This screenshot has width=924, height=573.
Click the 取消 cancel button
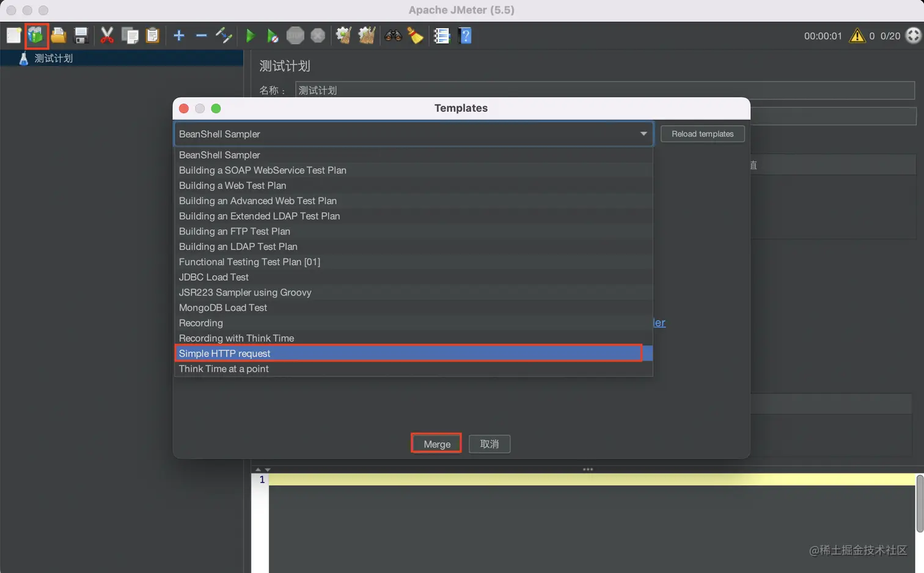[x=489, y=444]
